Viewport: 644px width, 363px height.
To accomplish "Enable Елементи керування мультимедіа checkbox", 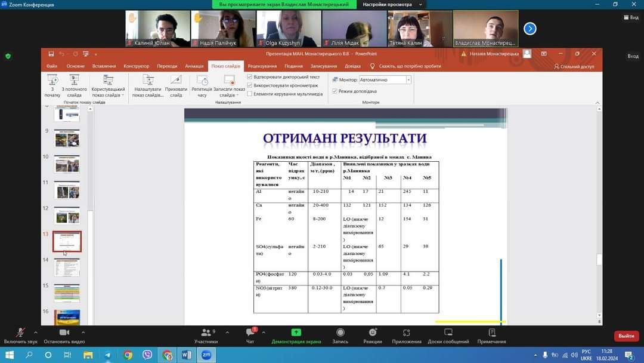I will click(250, 94).
